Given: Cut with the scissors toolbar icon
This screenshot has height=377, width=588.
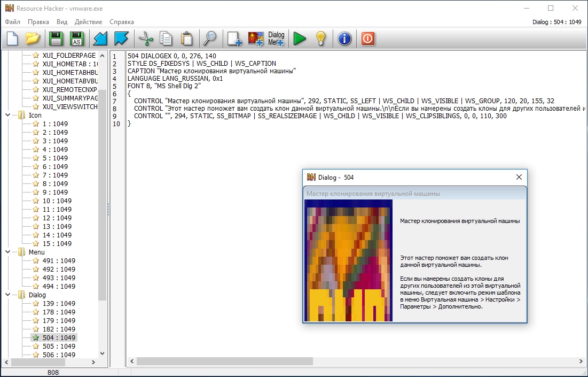Looking at the screenshot, I should coord(145,39).
